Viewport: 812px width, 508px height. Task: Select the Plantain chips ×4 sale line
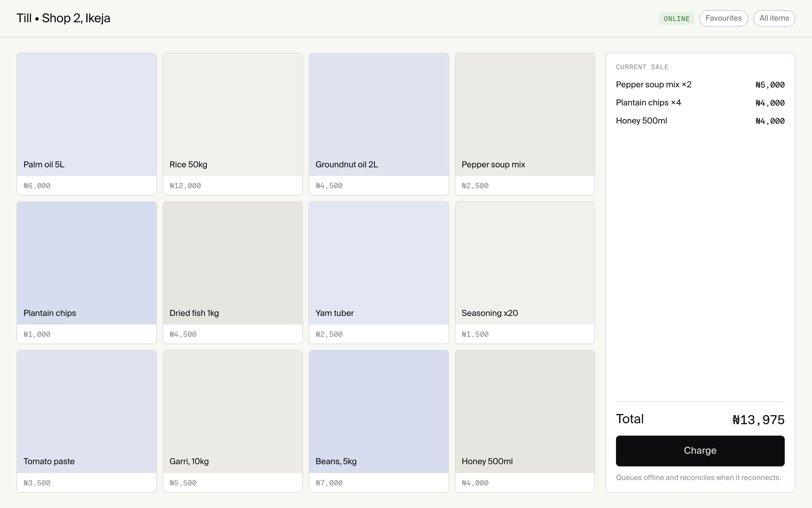pyautogui.click(x=700, y=103)
